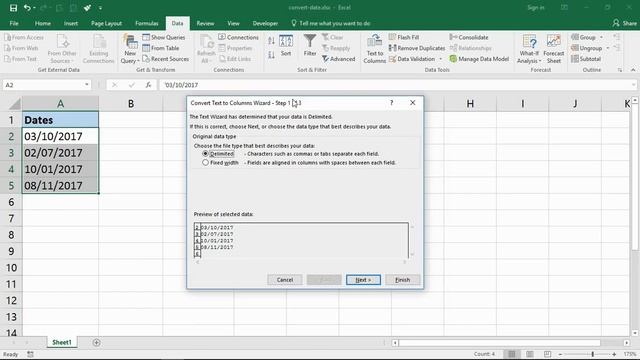Open Recent Sources
The width and height of the screenshot is (640, 360).
[165, 59]
